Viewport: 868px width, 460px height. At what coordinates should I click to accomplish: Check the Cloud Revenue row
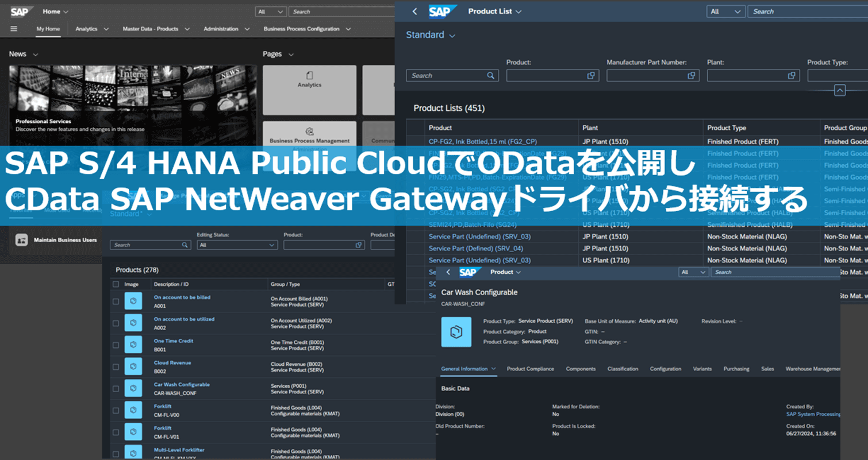click(x=116, y=367)
